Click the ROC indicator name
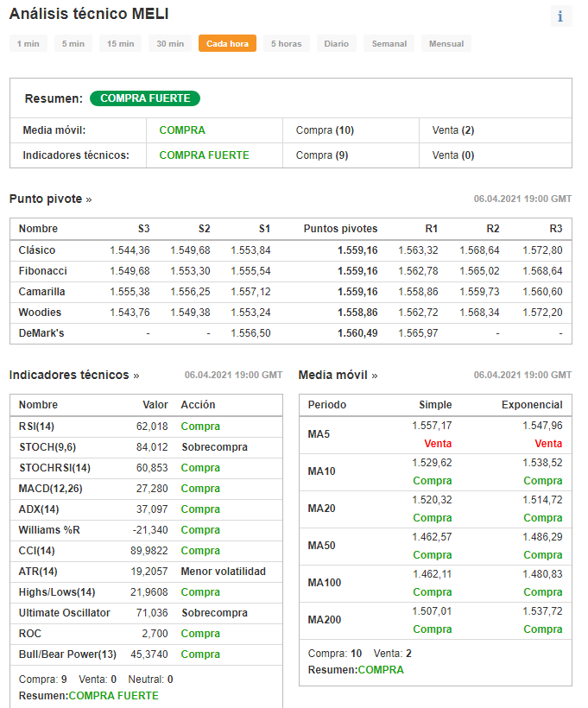588x708 pixels. coord(30,634)
